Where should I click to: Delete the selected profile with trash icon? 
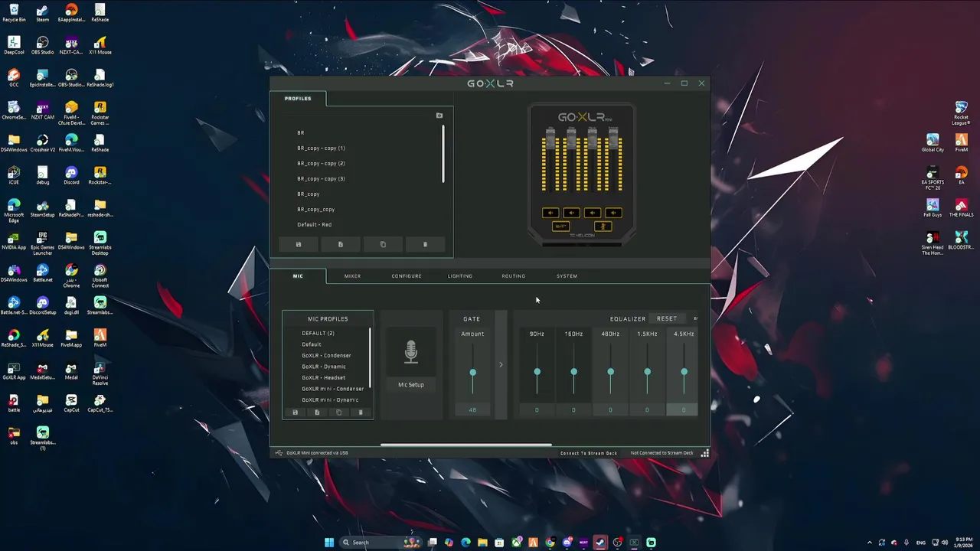pyautogui.click(x=425, y=244)
